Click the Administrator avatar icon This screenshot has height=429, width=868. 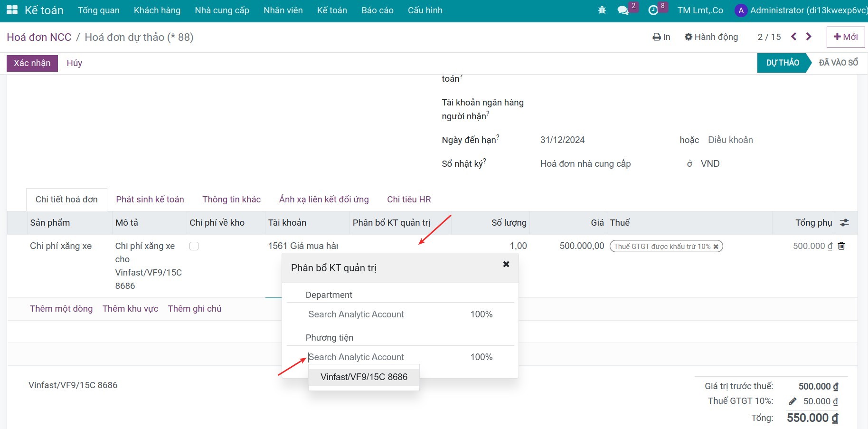741,10
